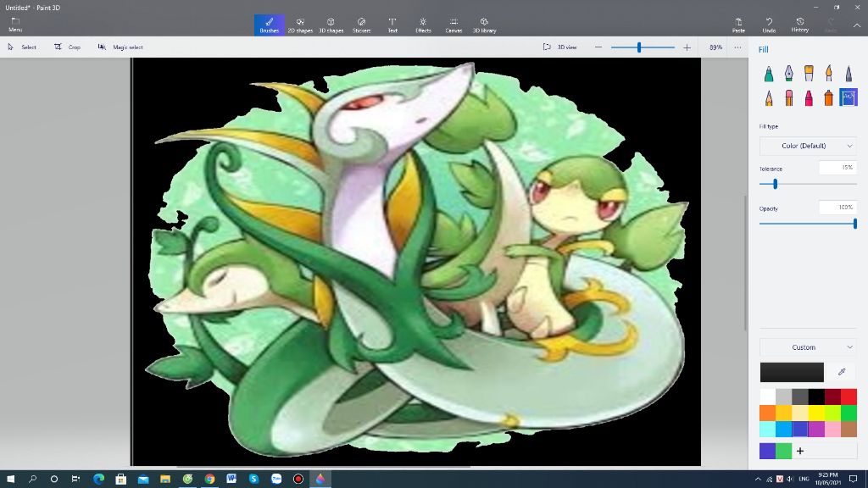Screen dimensions: 868x488
Task: Open the more options ellipsis menu
Action: point(737,47)
